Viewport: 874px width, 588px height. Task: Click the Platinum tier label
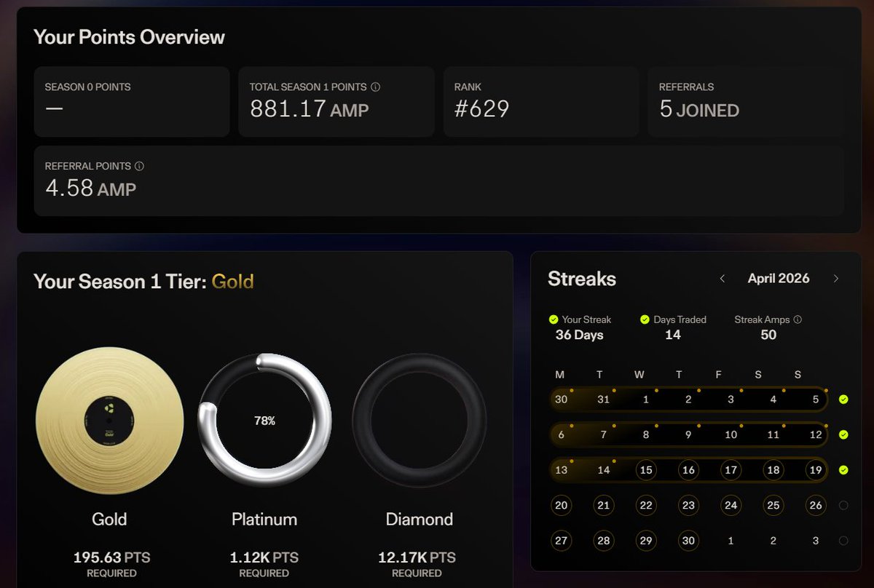(264, 519)
